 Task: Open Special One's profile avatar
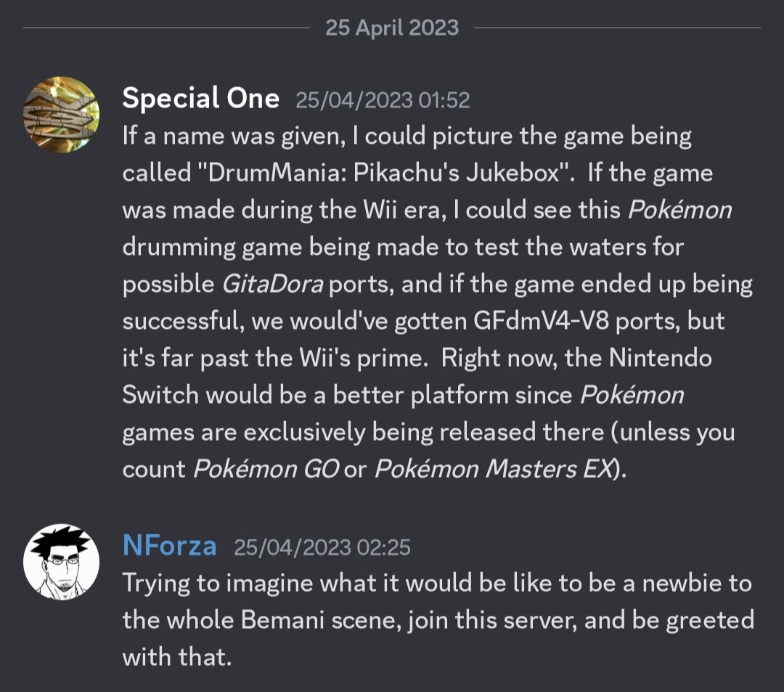[x=61, y=114]
